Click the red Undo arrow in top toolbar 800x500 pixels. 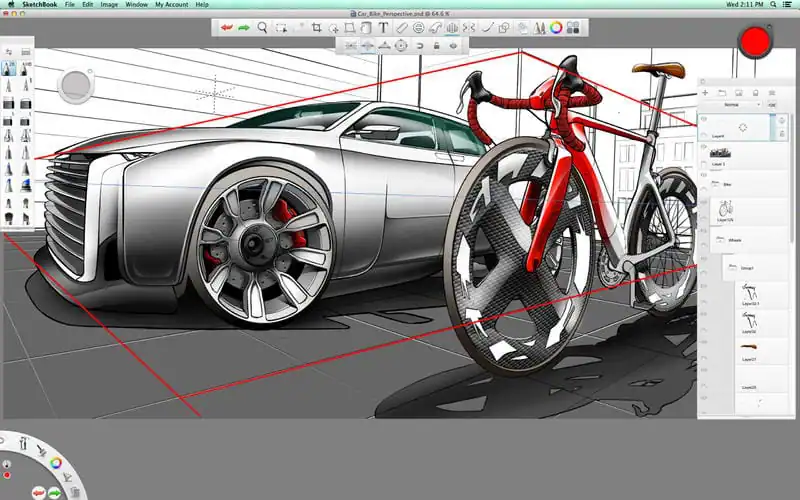(227, 28)
